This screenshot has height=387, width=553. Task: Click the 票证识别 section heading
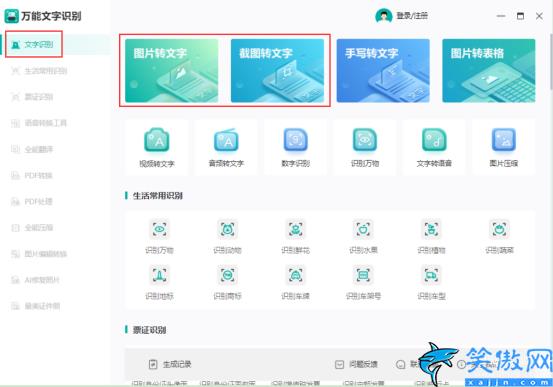(x=150, y=330)
